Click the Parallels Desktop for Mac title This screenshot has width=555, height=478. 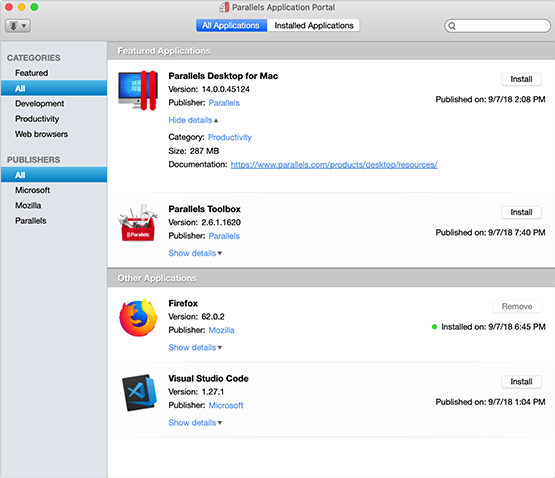click(x=223, y=76)
